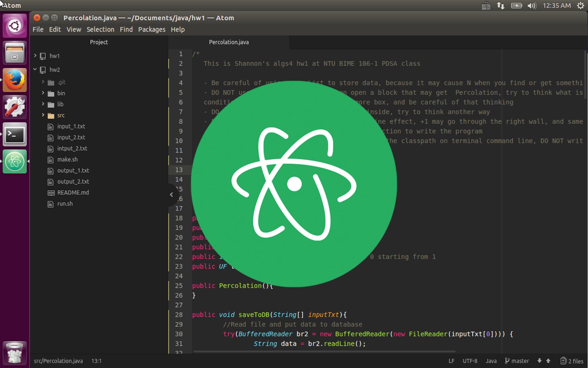Screen dimensions: 588x368
Task: Open the View menu
Action: pos(74,29)
